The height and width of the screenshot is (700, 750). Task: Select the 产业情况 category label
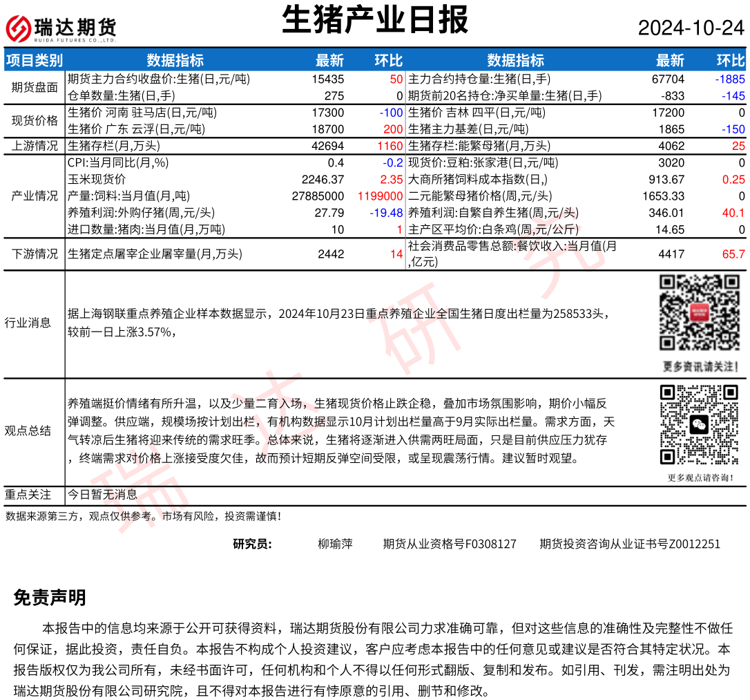pos(35,196)
